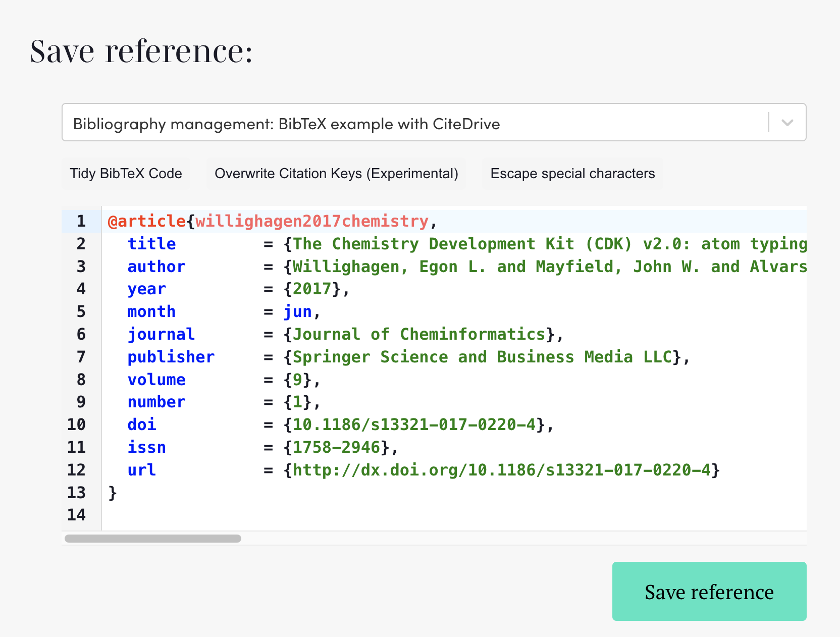Click the author field name on line 3
Viewport: 840px width, 637px height.
click(x=156, y=267)
